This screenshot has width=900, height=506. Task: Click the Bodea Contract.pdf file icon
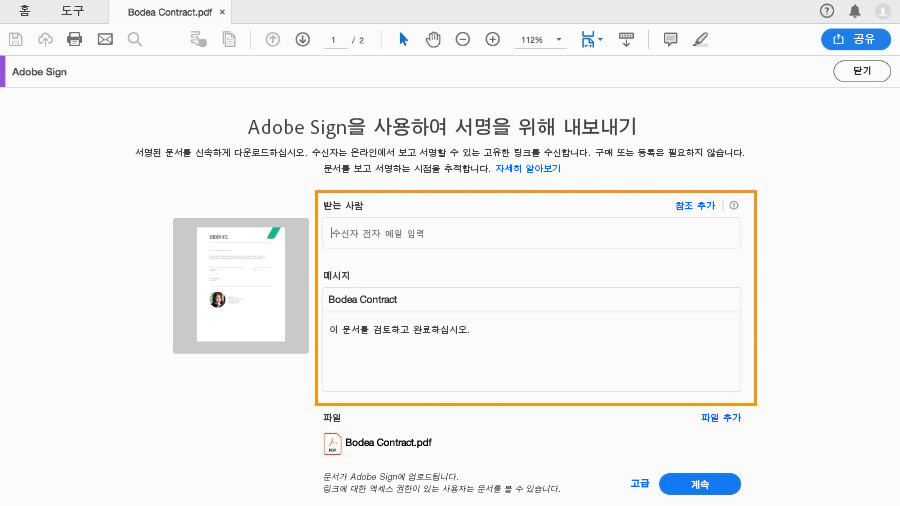click(332, 443)
